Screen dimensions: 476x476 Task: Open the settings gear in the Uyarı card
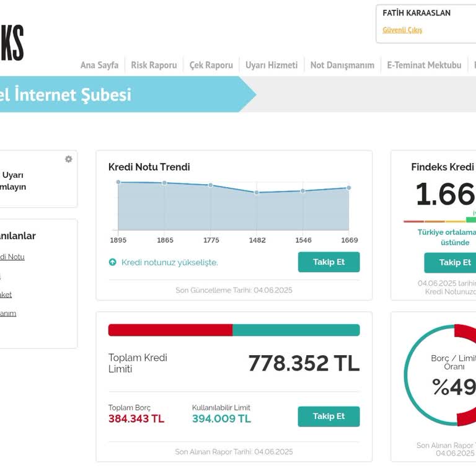69,159
